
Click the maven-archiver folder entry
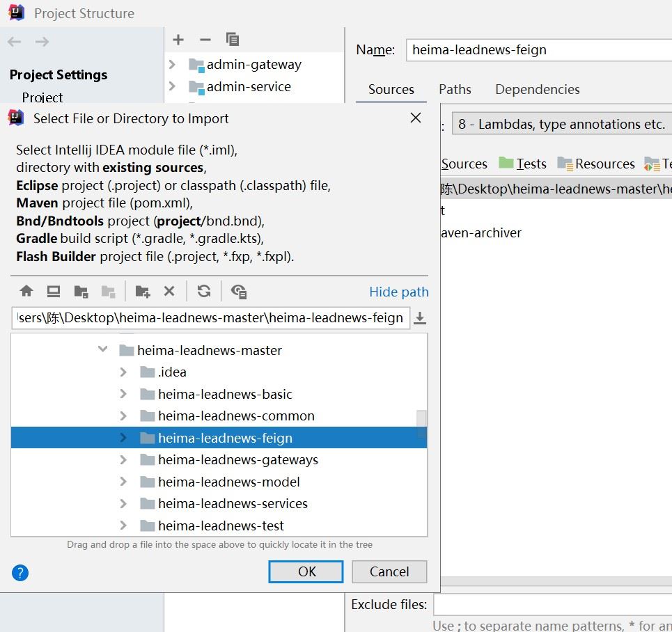pos(481,232)
